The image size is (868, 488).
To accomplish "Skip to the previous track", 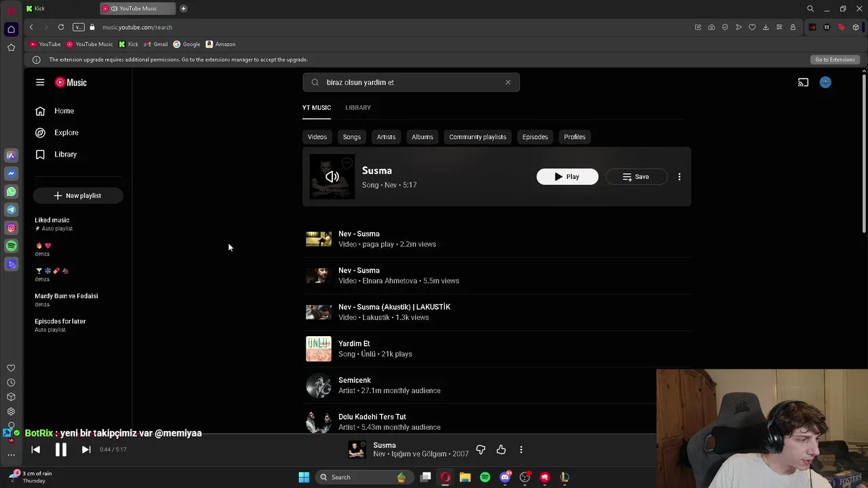I will tap(36, 449).
